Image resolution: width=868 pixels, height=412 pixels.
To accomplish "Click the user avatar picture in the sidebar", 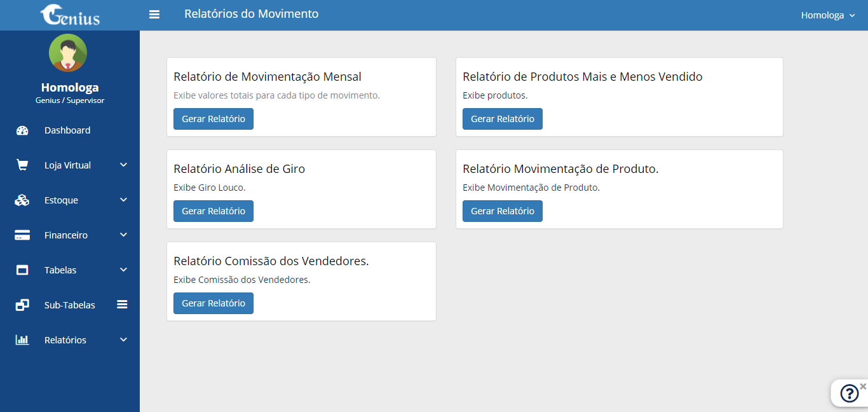I will (x=68, y=53).
